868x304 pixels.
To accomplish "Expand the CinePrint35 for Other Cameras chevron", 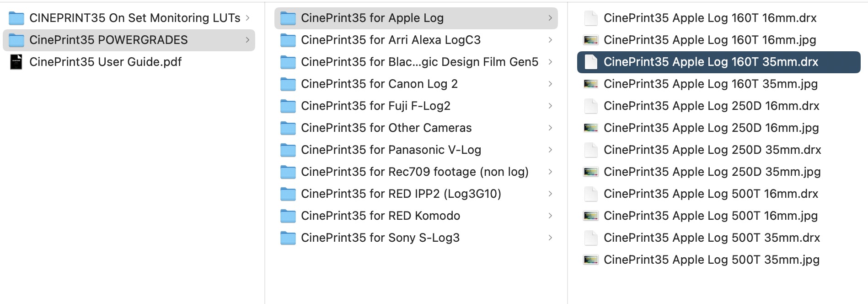I will [550, 128].
